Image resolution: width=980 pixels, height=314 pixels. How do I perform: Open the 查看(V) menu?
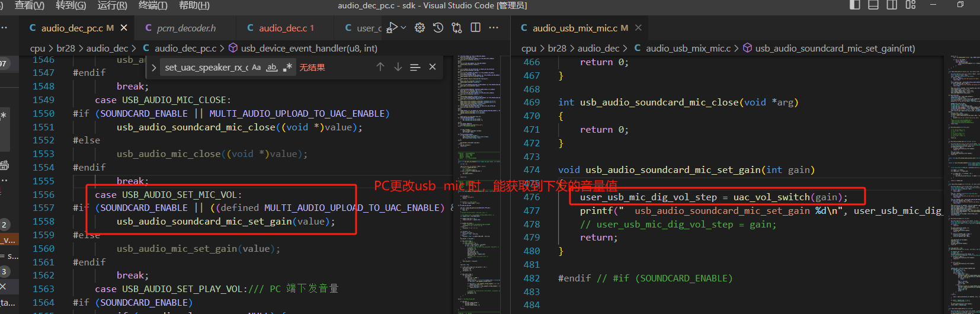[x=29, y=5]
